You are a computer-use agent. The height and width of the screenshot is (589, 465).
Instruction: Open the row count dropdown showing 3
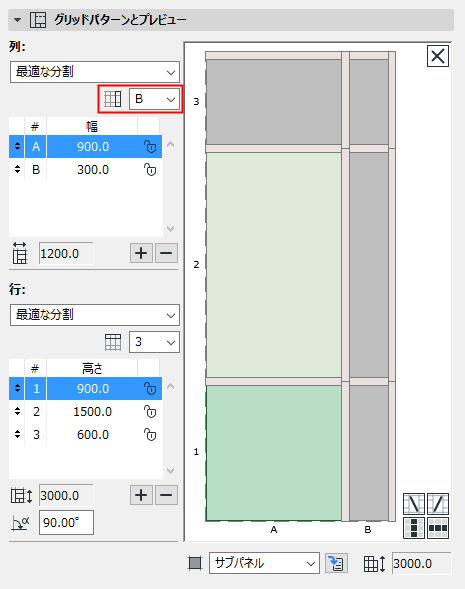(154, 342)
